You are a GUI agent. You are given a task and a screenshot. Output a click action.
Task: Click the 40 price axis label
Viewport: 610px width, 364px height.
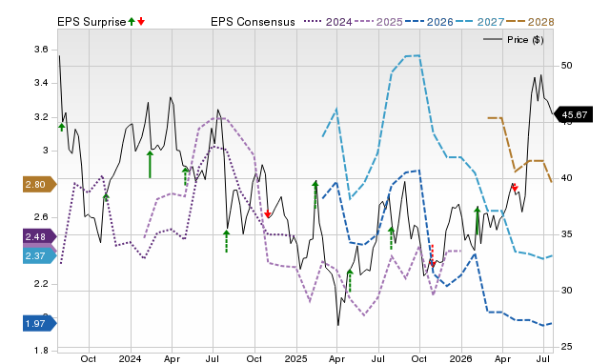coord(566,178)
